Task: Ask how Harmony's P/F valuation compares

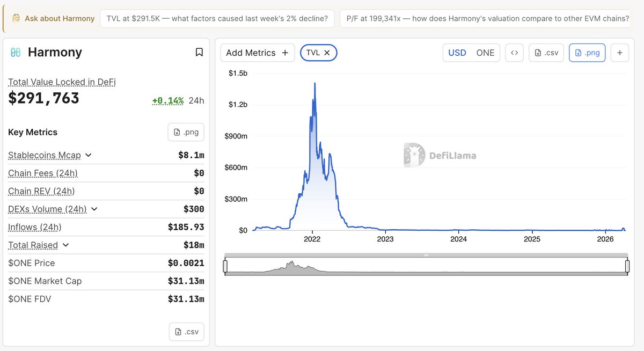Action: 487,18
